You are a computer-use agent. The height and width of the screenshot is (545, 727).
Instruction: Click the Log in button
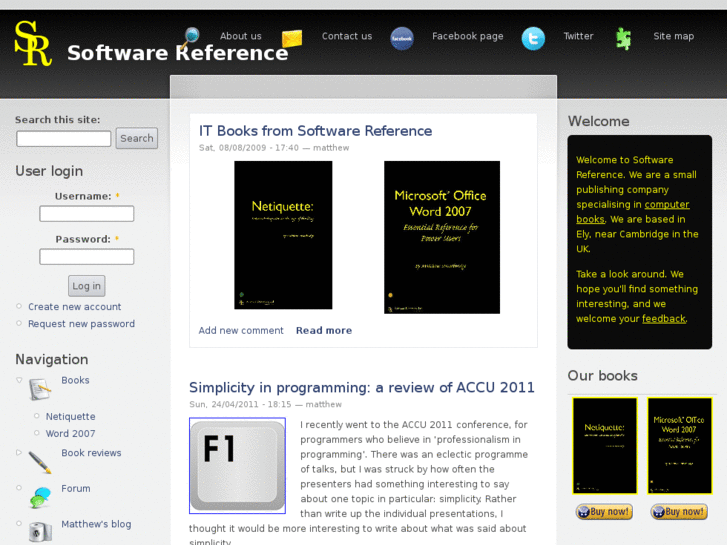[x=87, y=286]
